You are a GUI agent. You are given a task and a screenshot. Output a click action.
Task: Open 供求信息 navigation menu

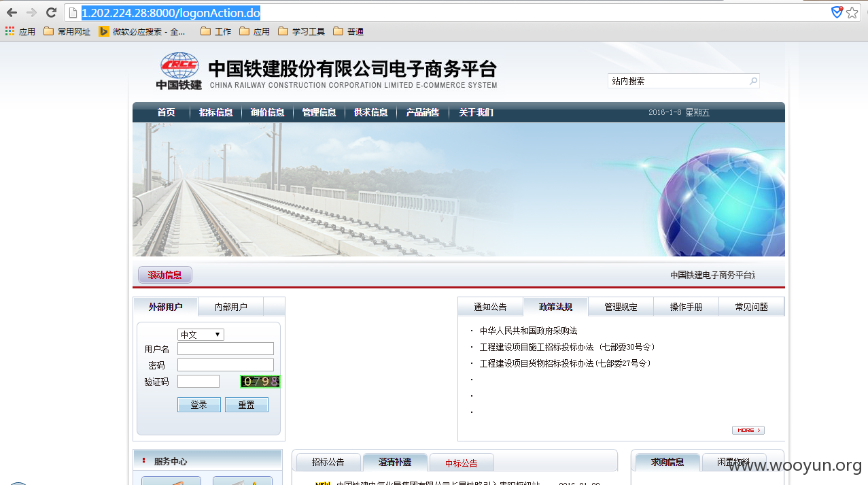pos(370,112)
